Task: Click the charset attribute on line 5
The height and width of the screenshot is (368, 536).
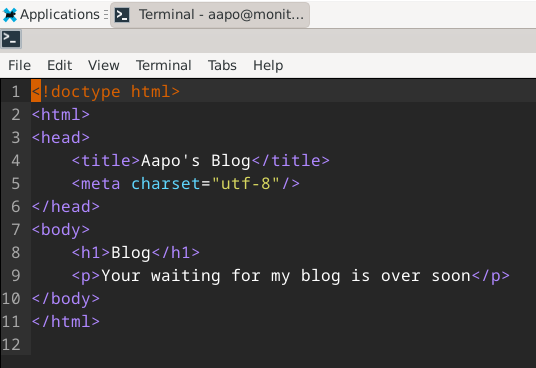Action: pyautogui.click(x=166, y=183)
